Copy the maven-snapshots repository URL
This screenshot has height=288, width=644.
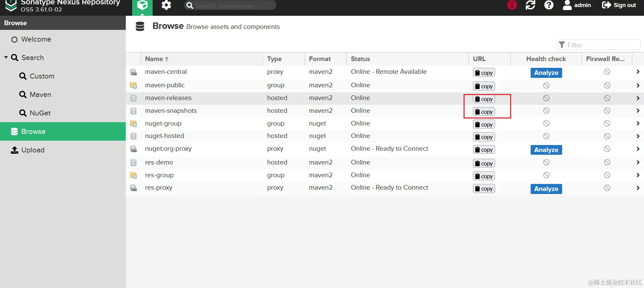(484, 112)
